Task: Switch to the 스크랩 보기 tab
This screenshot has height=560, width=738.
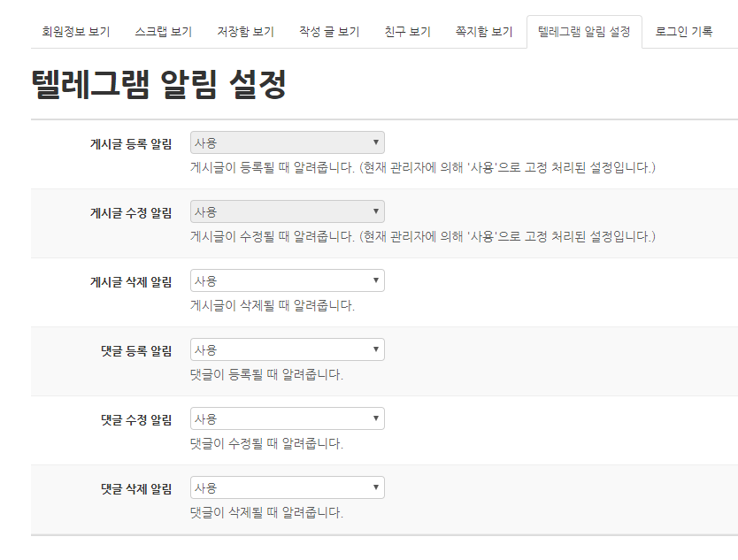Action: pyautogui.click(x=164, y=32)
